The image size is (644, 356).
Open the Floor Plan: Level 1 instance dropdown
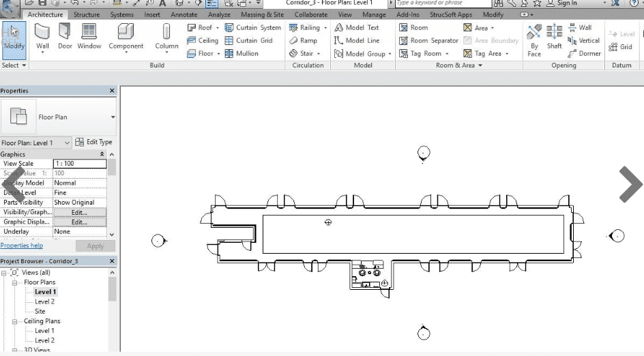coord(66,143)
